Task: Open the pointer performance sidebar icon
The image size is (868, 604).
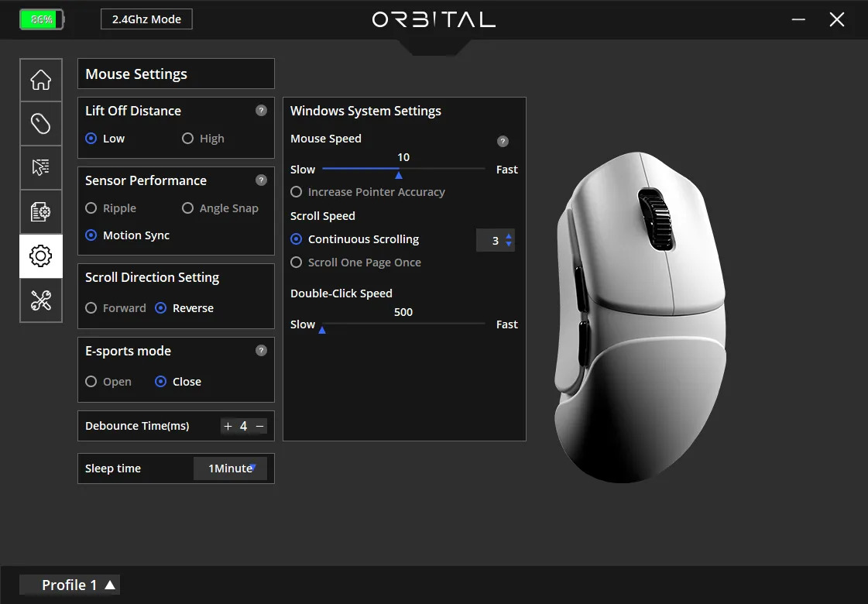Action: click(x=40, y=167)
